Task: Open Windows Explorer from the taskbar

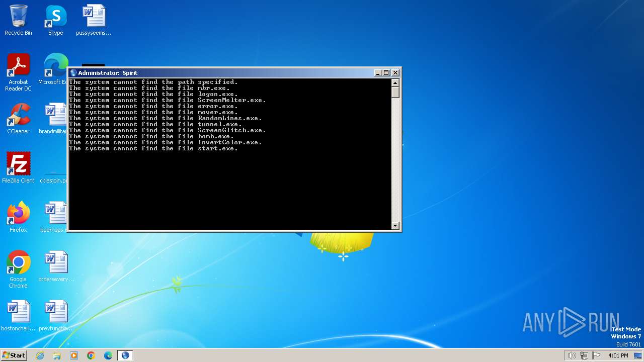Action: [x=57, y=355]
